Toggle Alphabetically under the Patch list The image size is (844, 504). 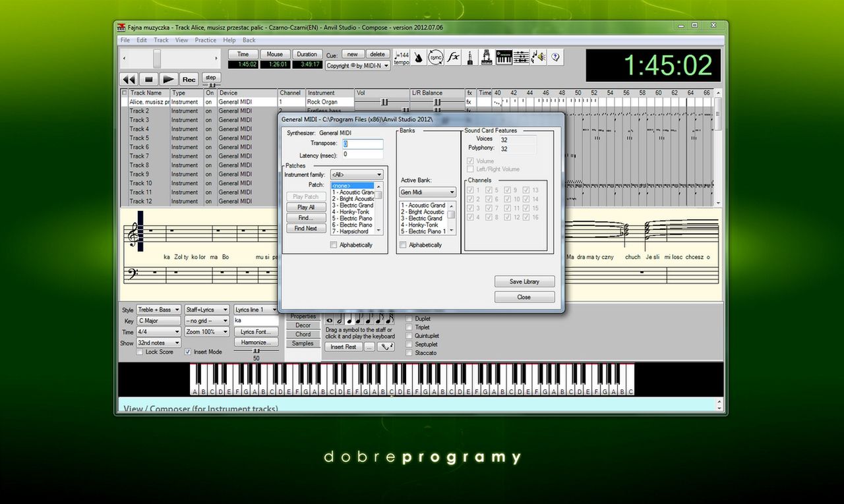point(334,245)
